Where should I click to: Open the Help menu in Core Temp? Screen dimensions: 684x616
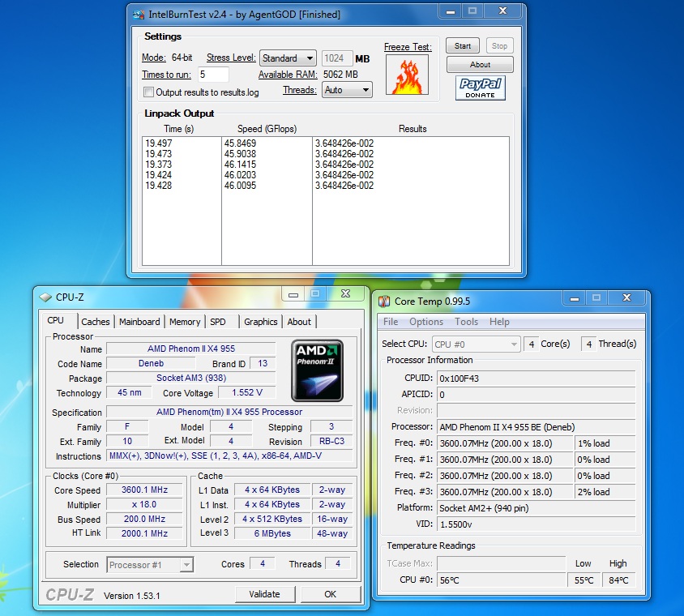point(499,322)
